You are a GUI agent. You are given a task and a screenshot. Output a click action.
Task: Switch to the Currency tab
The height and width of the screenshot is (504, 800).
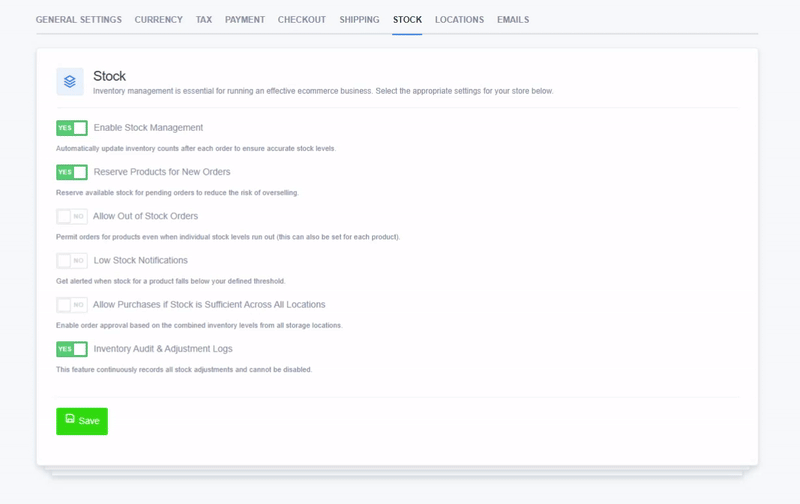click(x=159, y=20)
